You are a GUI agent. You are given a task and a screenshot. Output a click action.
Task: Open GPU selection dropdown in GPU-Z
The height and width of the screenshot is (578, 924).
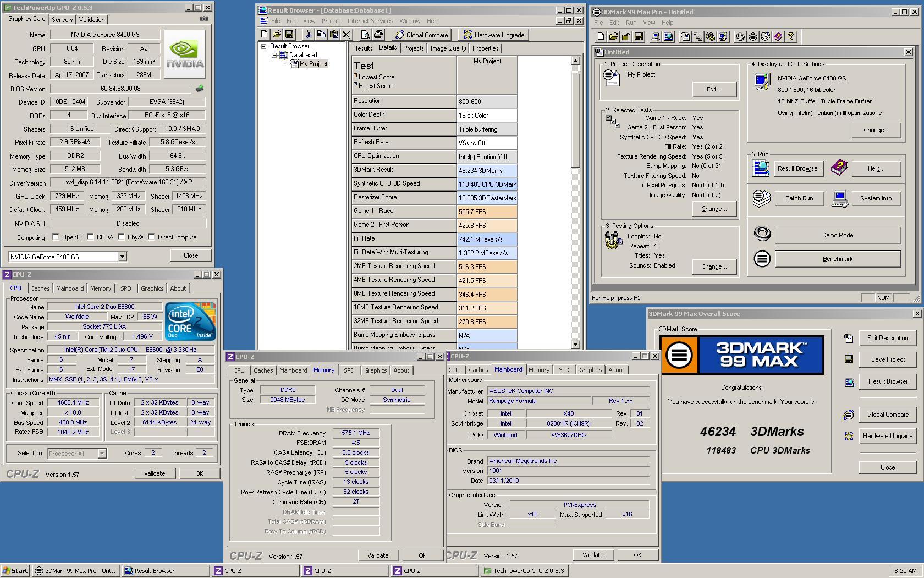[x=122, y=257]
